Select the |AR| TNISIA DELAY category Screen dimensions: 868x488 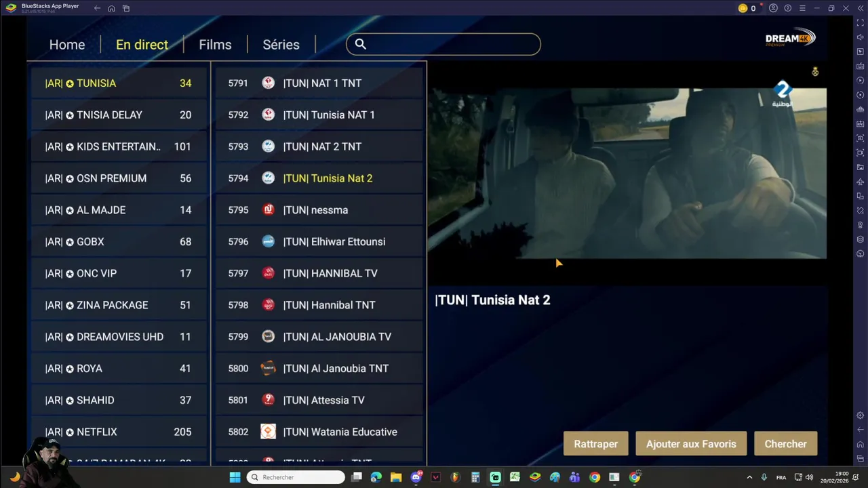pos(119,115)
